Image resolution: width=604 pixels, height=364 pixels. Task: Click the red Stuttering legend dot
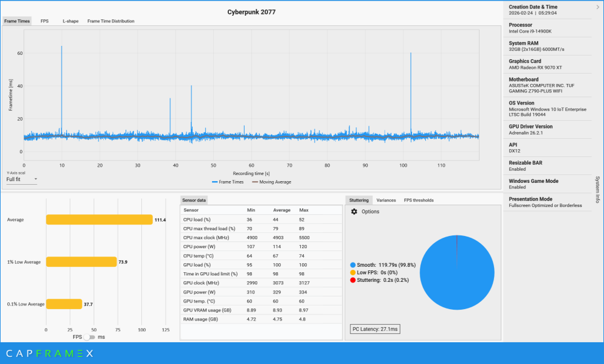click(x=353, y=280)
